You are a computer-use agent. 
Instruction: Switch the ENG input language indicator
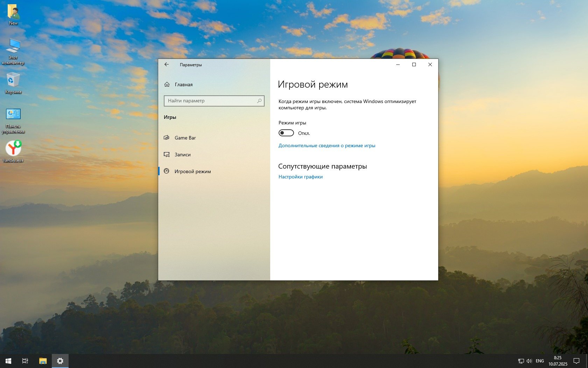pyautogui.click(x=540, y=361)
